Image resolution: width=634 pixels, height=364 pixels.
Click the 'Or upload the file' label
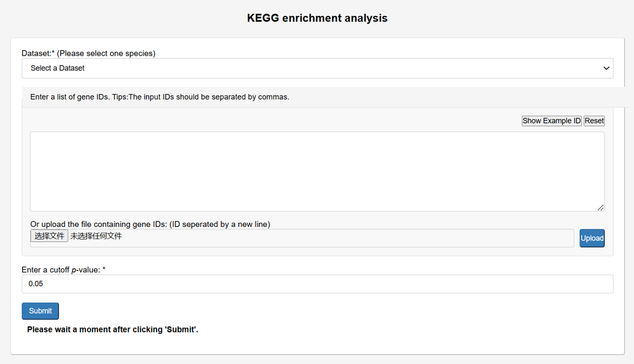tap(150, 224)
